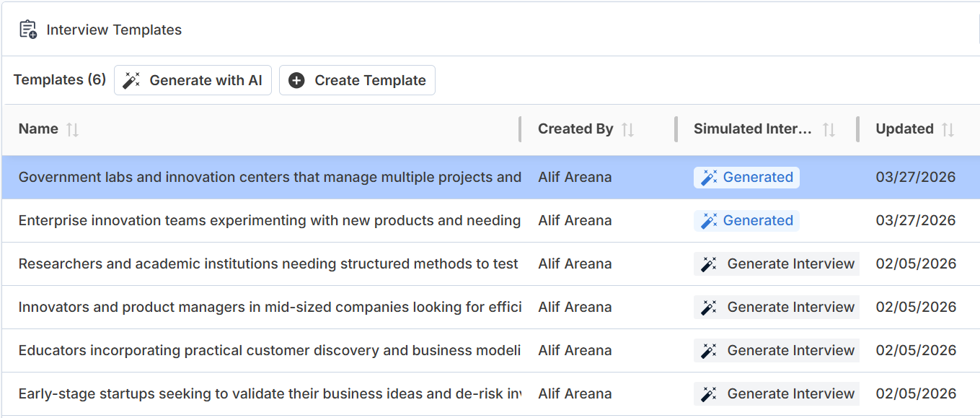The width and height of the screenshot is (980, 418).
Task: Generate Interview for Early-stage startups template
Action: pyautogui.click(x=777, y=394)
